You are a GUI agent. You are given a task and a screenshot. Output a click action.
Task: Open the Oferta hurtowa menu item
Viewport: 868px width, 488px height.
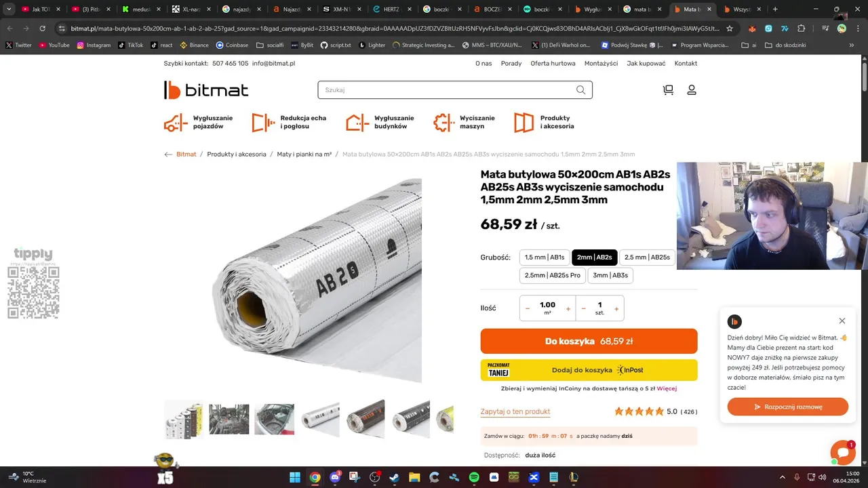point(553,63)
